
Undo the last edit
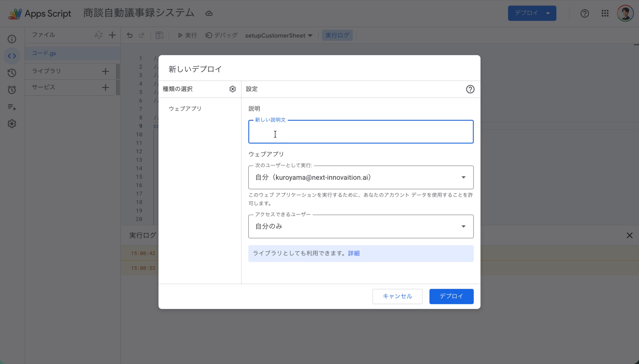[129, 35]
